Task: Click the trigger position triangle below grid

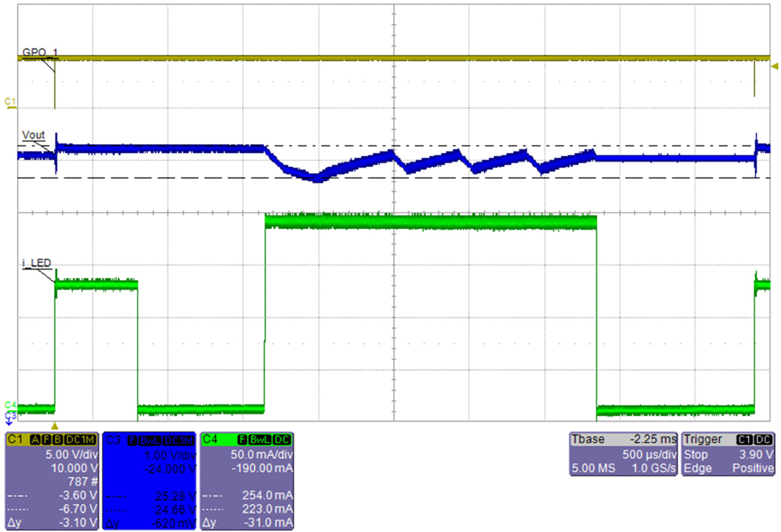Action: [x=55, y=426]
